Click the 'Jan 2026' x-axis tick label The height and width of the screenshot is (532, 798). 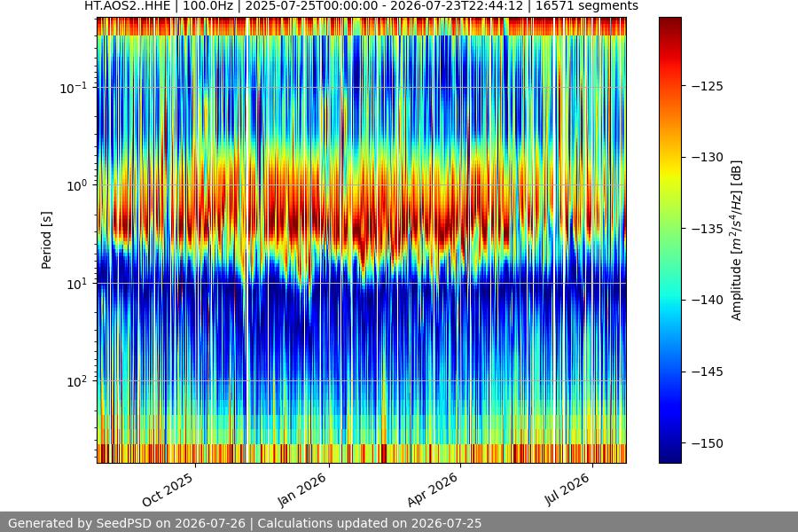click(x=301, y=489)
